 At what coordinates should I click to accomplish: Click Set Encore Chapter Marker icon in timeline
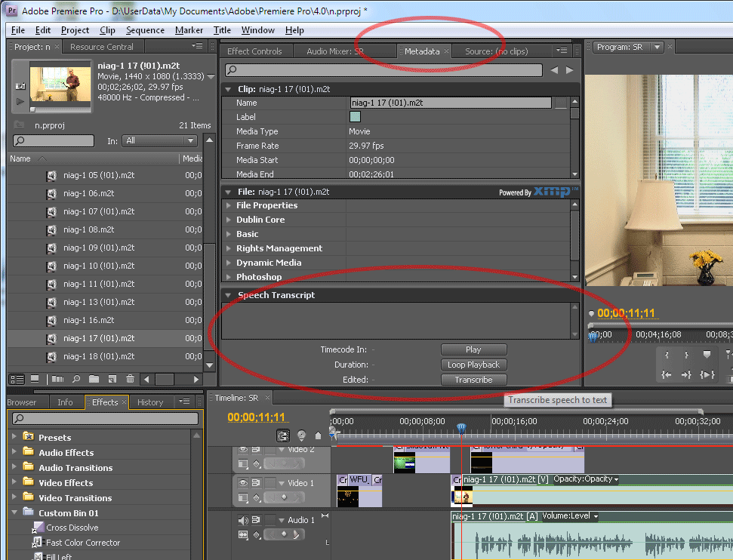pyautogui.click(x=301, y=435)
